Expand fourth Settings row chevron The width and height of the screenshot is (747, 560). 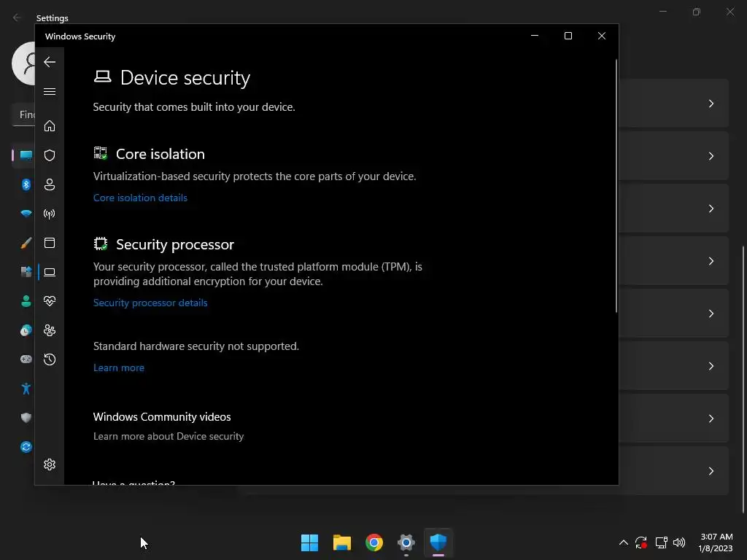711,261
